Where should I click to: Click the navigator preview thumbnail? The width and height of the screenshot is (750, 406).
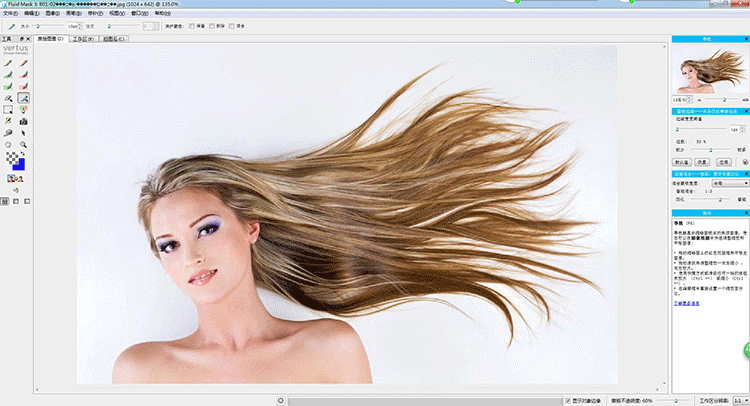coord(709,70)
